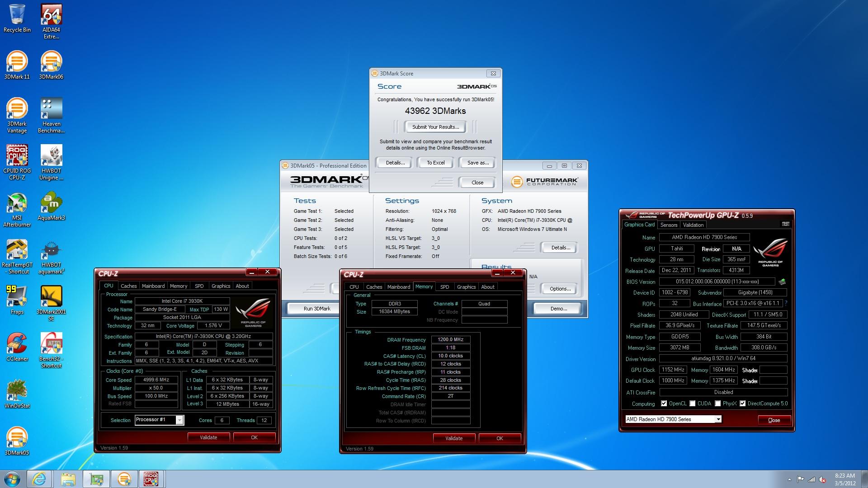Toggle the PhysX checkbox in GPU-Z
Image resolution: width=868 pixels, height=488 pixels.
717,404
